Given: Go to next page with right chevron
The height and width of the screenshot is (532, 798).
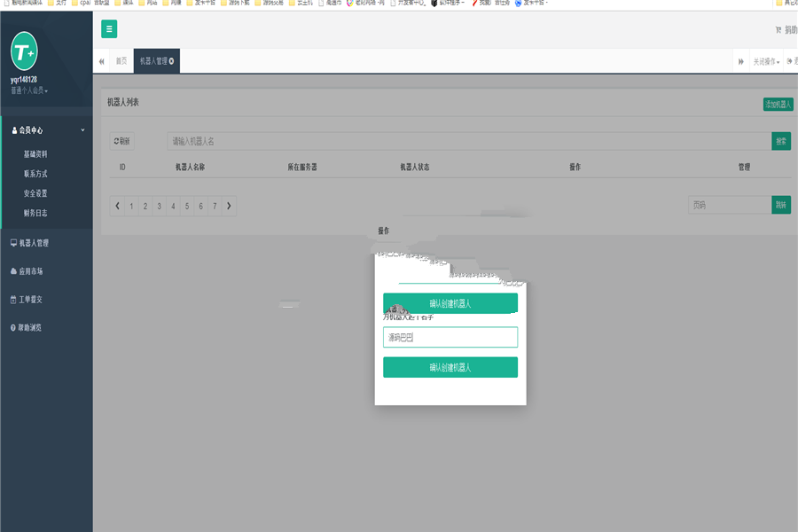Looking at the screenshot, I should 229,206.
